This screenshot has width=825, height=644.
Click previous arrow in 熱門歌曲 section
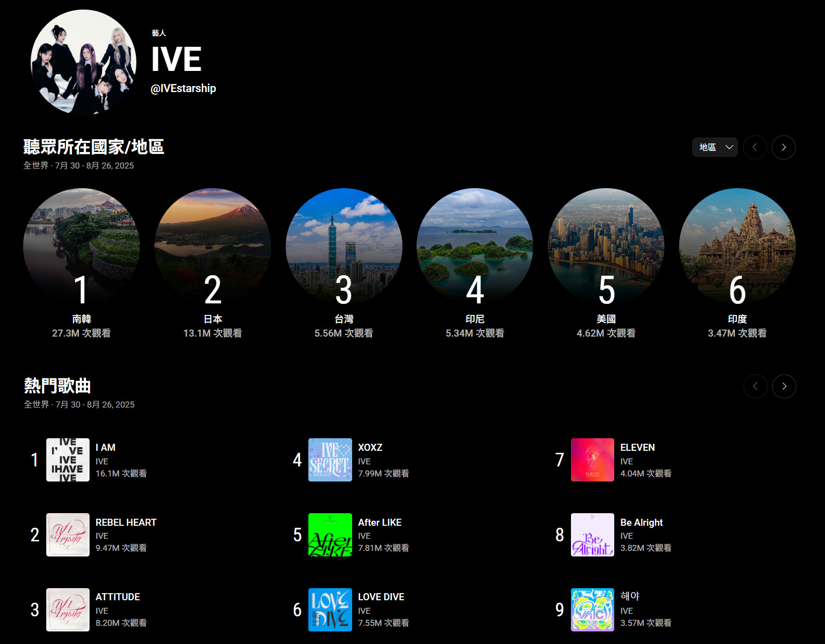click(755, 386)
